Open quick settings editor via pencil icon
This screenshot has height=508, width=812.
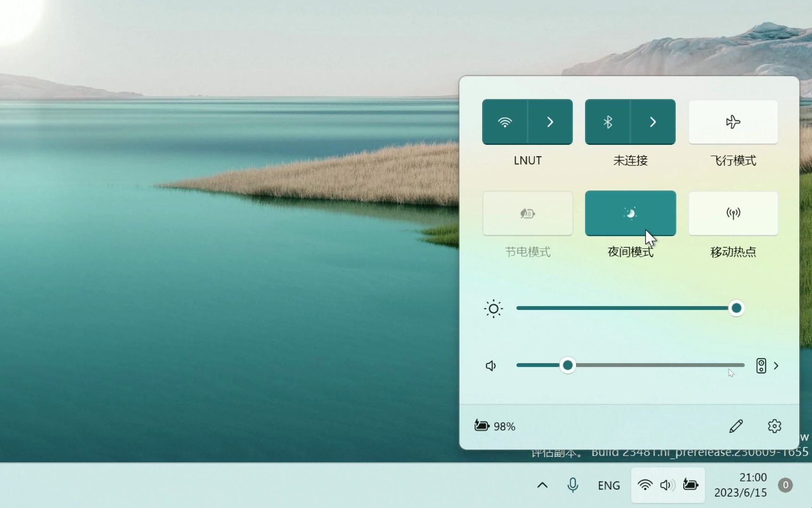pos(736,426)
